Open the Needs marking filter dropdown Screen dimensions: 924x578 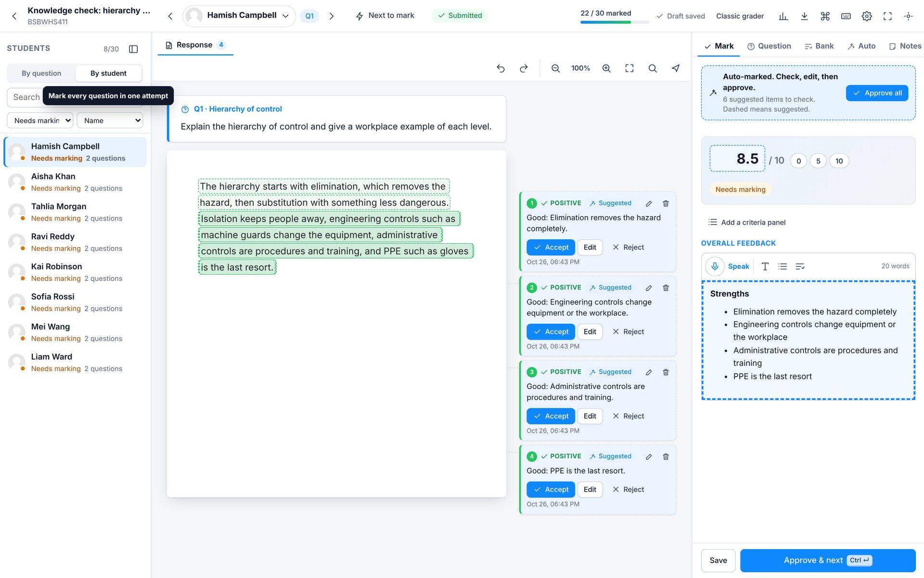click(x=40, y=120)
